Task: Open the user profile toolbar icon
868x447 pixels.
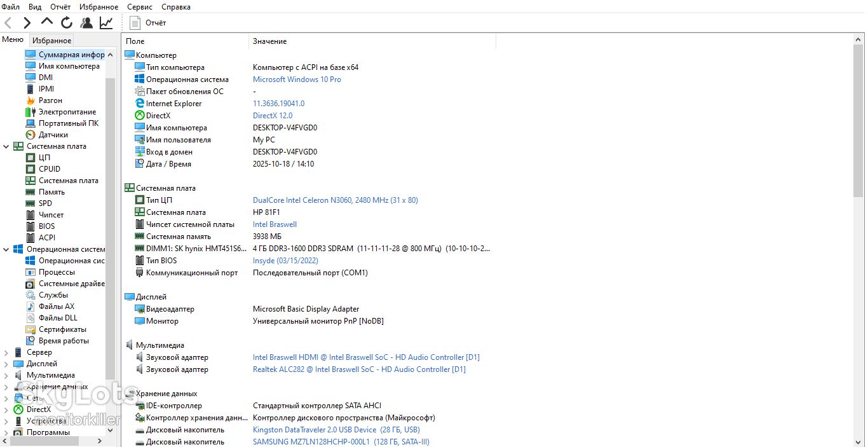Action: click(86, 23)
